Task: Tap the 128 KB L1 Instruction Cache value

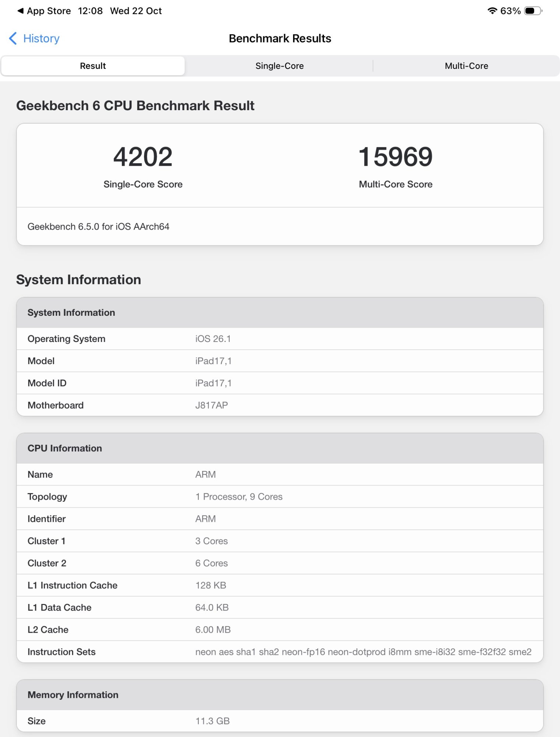Action: (211, 585)
